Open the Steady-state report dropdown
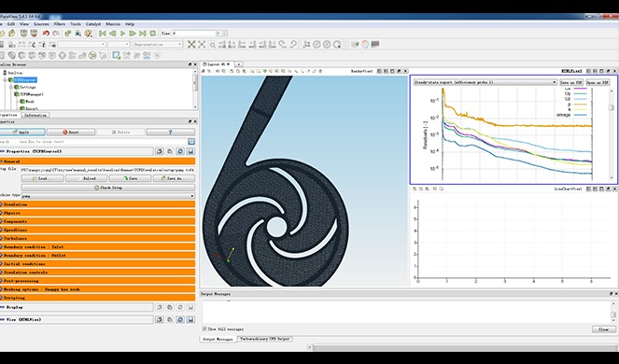This screenshot has height=364, width=619. [x=485, y=82]
